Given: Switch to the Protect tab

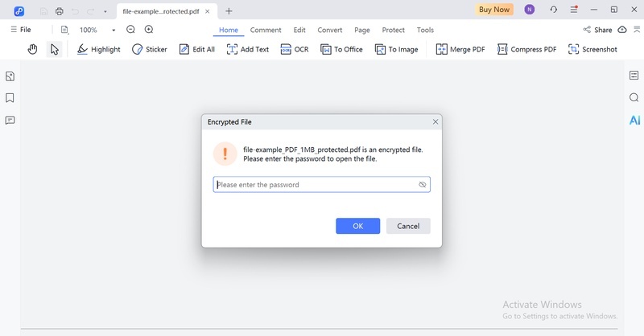Looking at the screenshot, I should (393, 30).
